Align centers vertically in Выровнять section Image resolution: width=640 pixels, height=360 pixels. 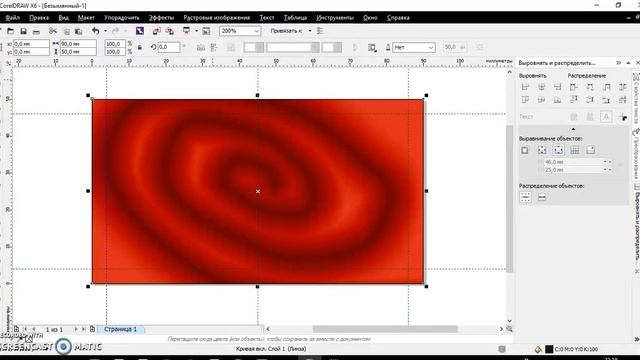[542, 100]
